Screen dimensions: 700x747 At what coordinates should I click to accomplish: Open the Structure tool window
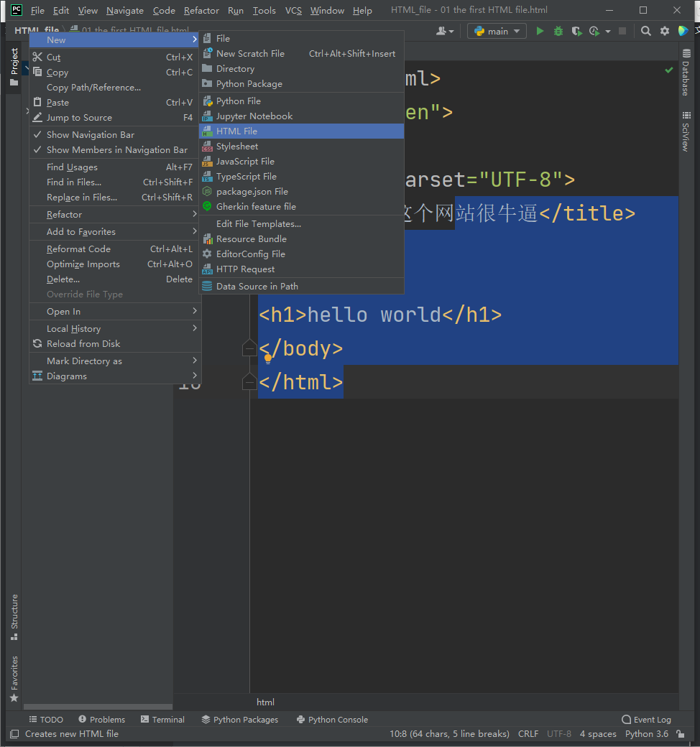(14, 617)
